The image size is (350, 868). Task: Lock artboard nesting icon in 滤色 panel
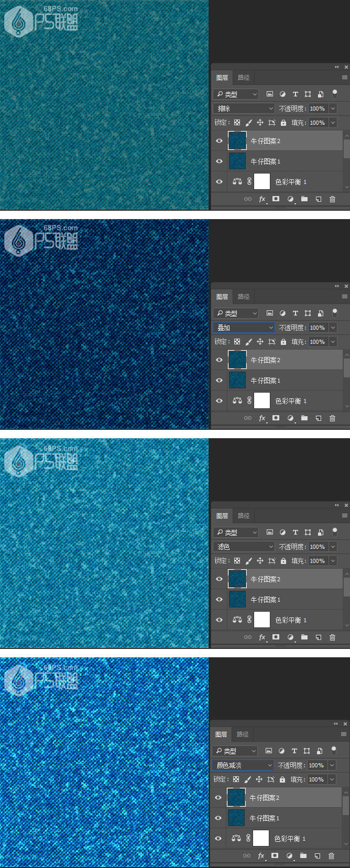pyautogui.click(x=271, y=561)
